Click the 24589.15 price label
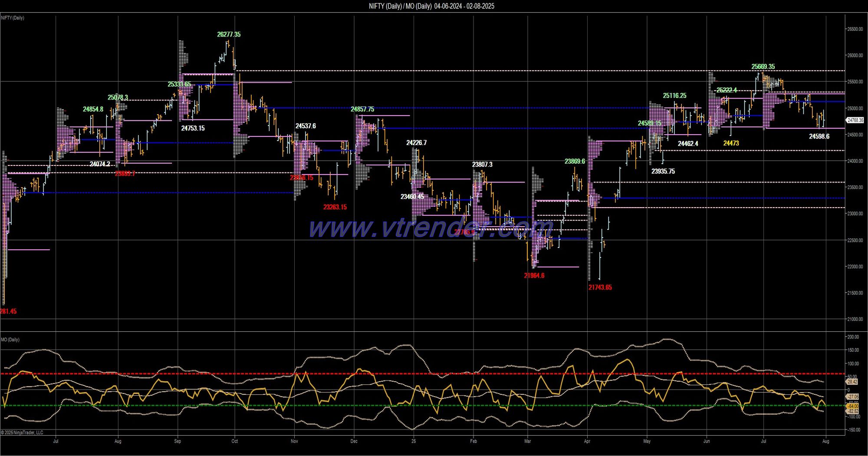This screenshot has height=456, width=868. tap(649, 123)
